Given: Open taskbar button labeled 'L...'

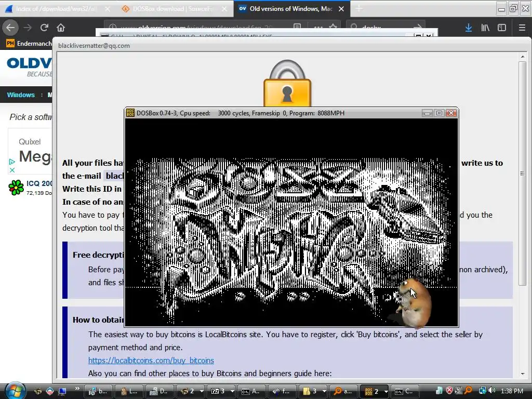Looking at the screenshot, I should [129, 391].
